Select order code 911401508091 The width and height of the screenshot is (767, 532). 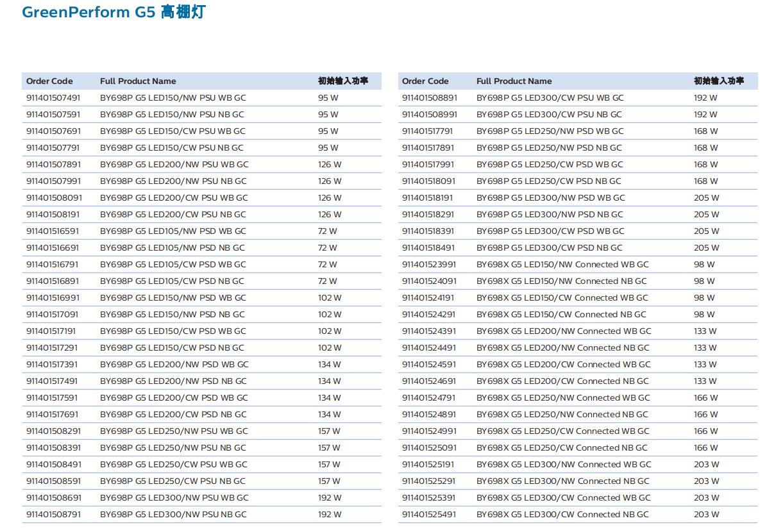54,198
